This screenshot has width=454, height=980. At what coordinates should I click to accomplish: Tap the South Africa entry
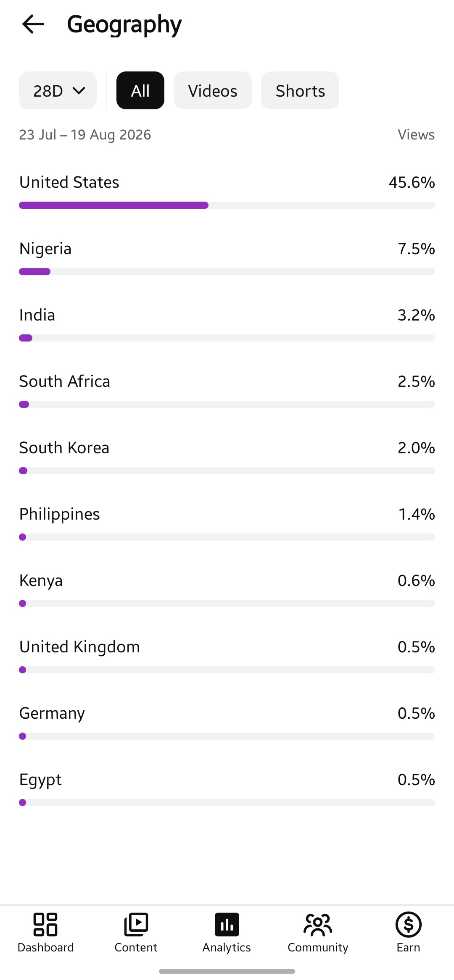coord(227,391)
